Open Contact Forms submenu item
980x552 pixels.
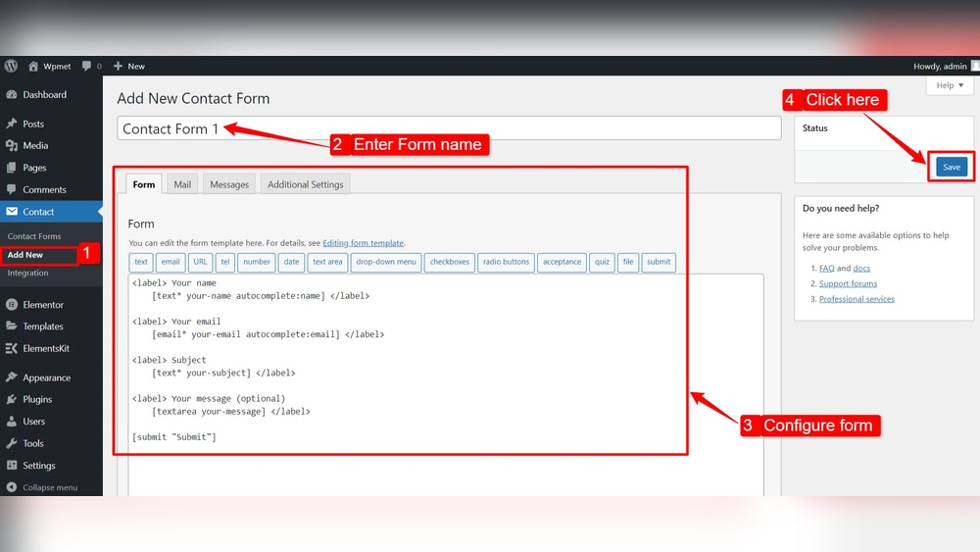click(x=34, y=236)
